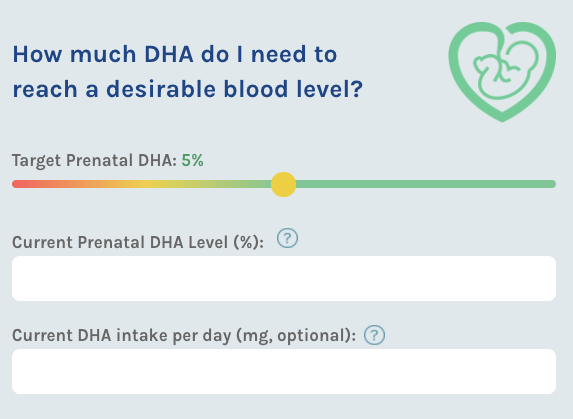
Task: Click the green 5% target value
Action: (193, 160)
